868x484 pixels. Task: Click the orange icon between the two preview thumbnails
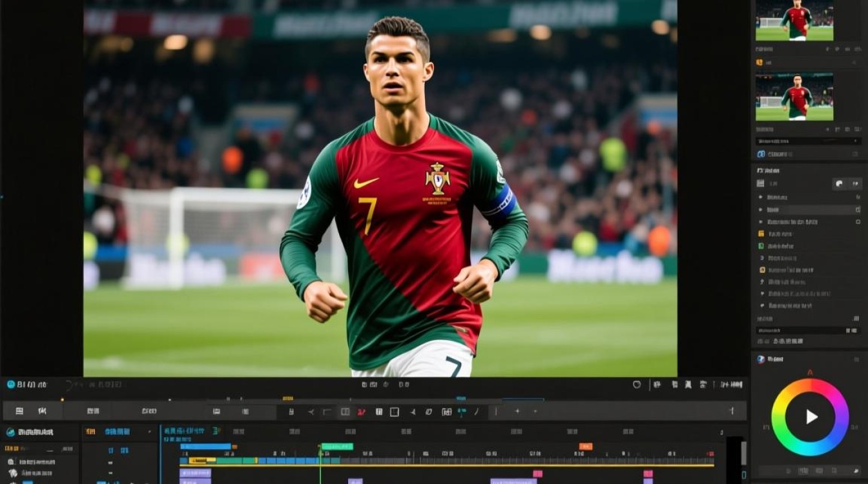coord(759,63)
